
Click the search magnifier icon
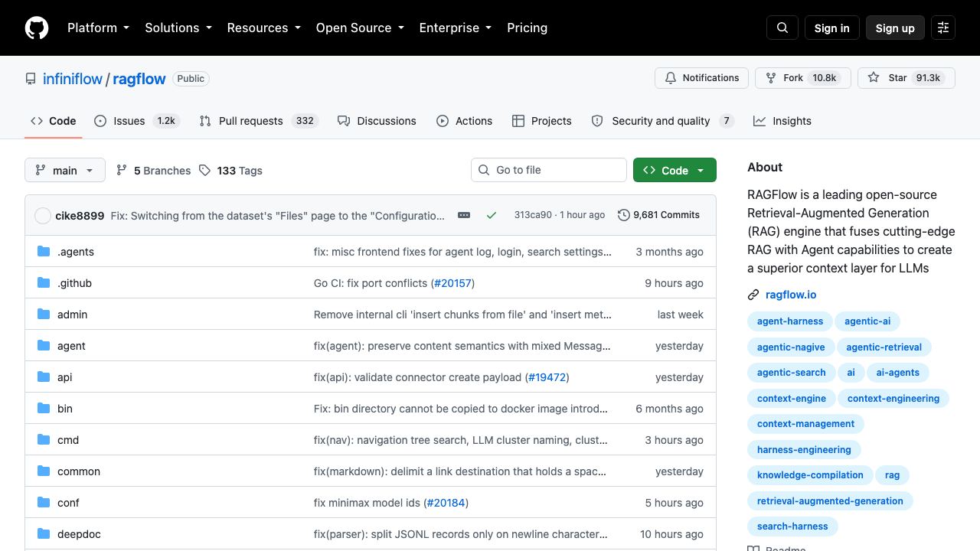782,28
